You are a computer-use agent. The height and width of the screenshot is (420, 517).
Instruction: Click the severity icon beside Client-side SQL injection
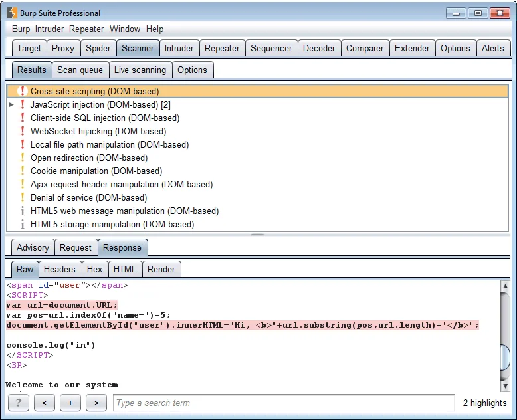pyautogui.click(x=23, y=118)
